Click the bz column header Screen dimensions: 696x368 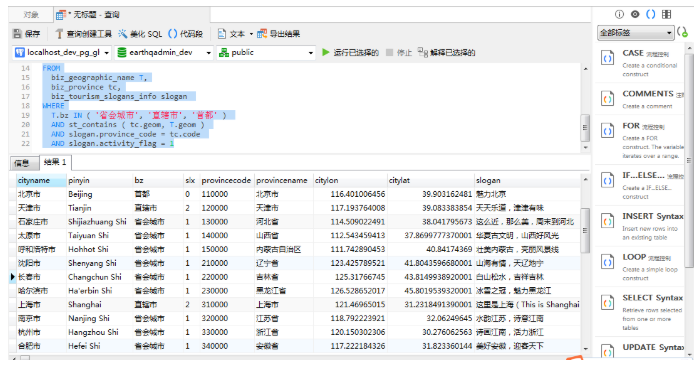click(x=158, y=181)
